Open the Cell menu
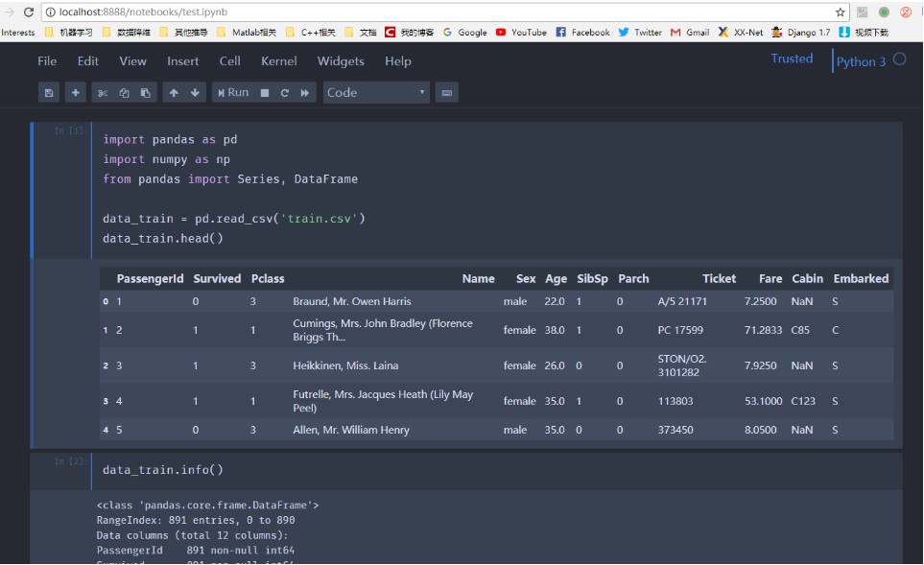The width and height of the screenshot is (924, 565). [x=230, y=60]
